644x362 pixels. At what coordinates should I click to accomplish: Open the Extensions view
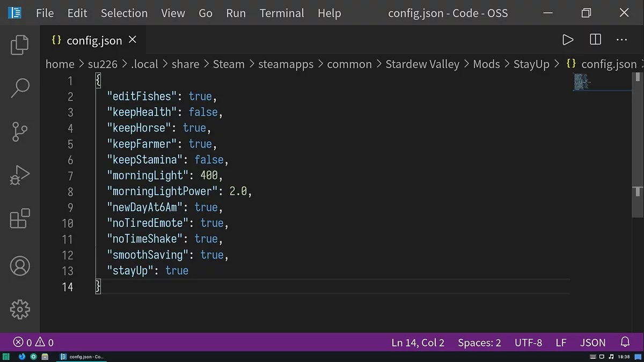[20, 219]
